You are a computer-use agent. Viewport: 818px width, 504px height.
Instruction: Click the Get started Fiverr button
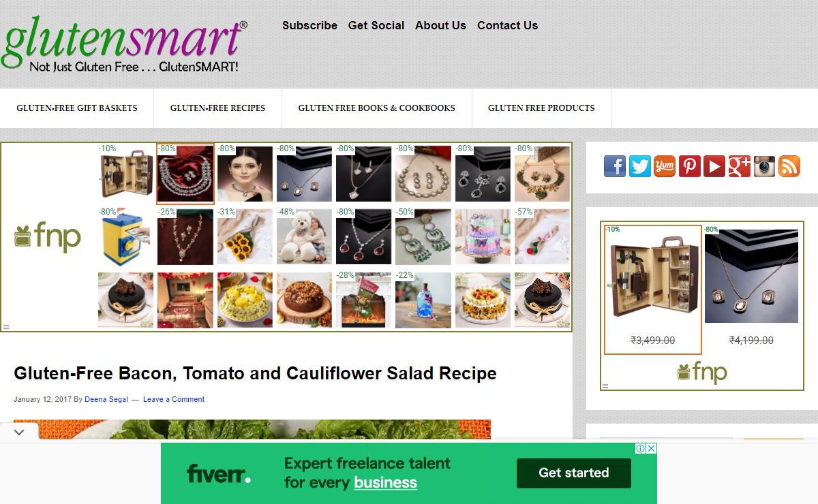click(x=574, y=473)
